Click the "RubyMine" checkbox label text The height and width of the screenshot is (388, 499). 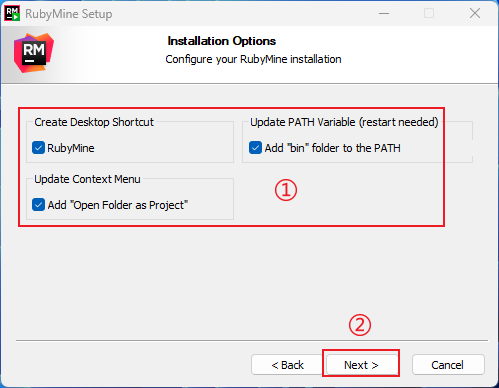click(x=71, y=148)
